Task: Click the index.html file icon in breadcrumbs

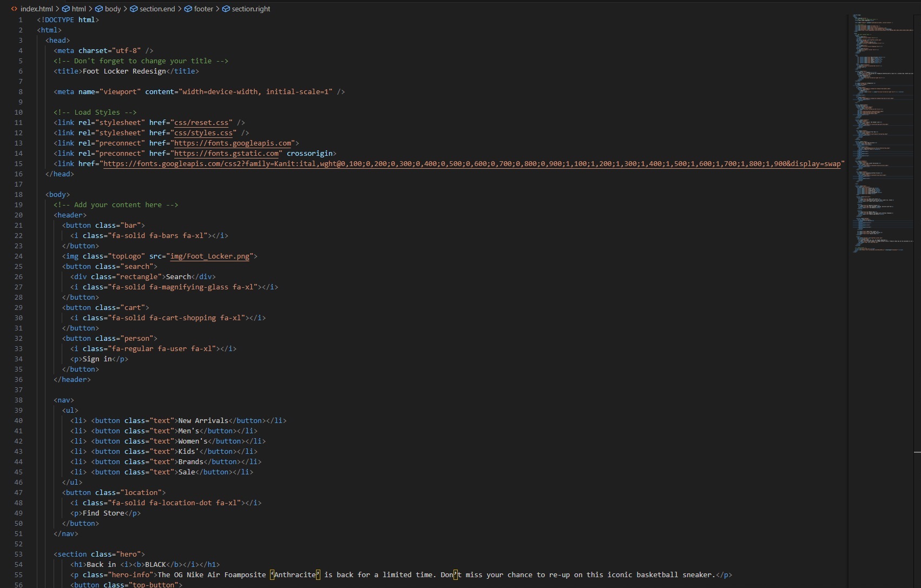Action: (14, 9)
